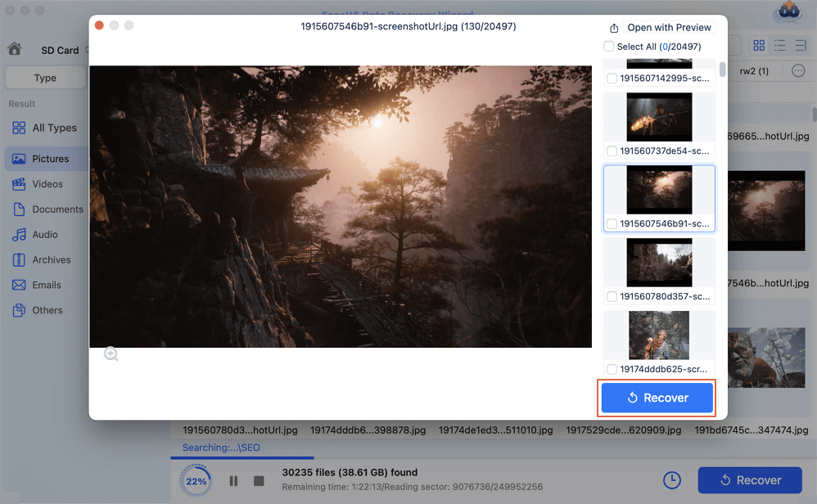Click the home icon in main window
Image resolution: width=817 pixels, height=504 pixels.
coord(15,49)
